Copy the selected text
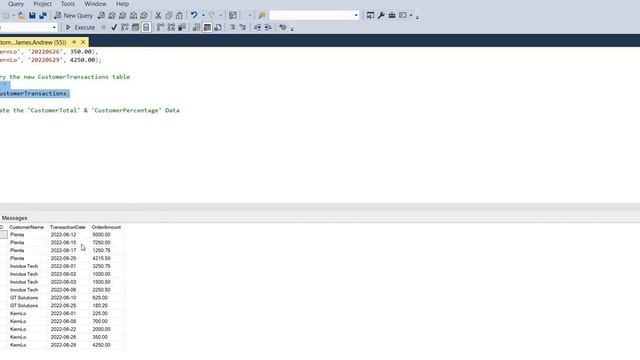 coord(169,16)
